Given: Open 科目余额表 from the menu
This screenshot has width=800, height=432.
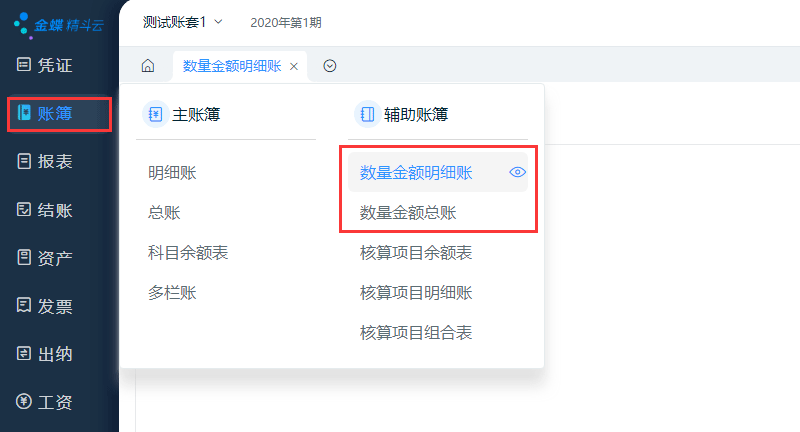Looking at the screenshot, I should tap(188, 252).
